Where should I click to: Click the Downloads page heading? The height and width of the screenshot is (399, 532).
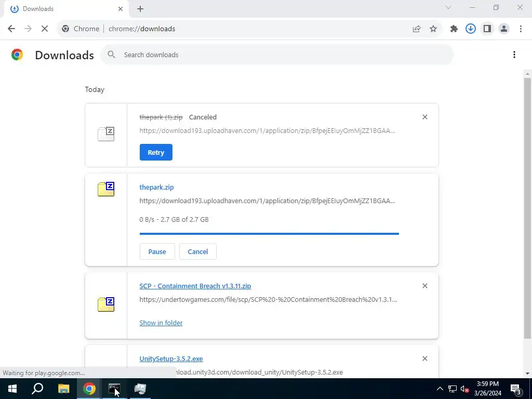(x=64, y=55)
